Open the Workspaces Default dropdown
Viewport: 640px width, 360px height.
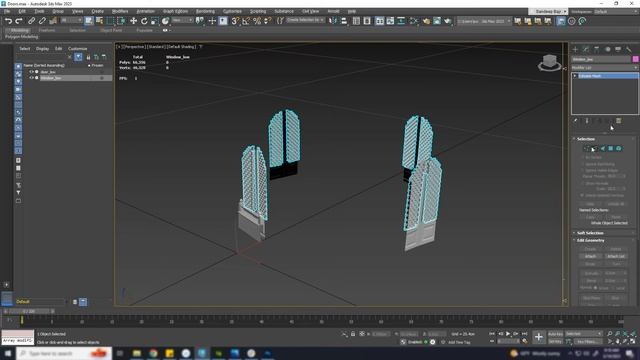click(616, 11)
